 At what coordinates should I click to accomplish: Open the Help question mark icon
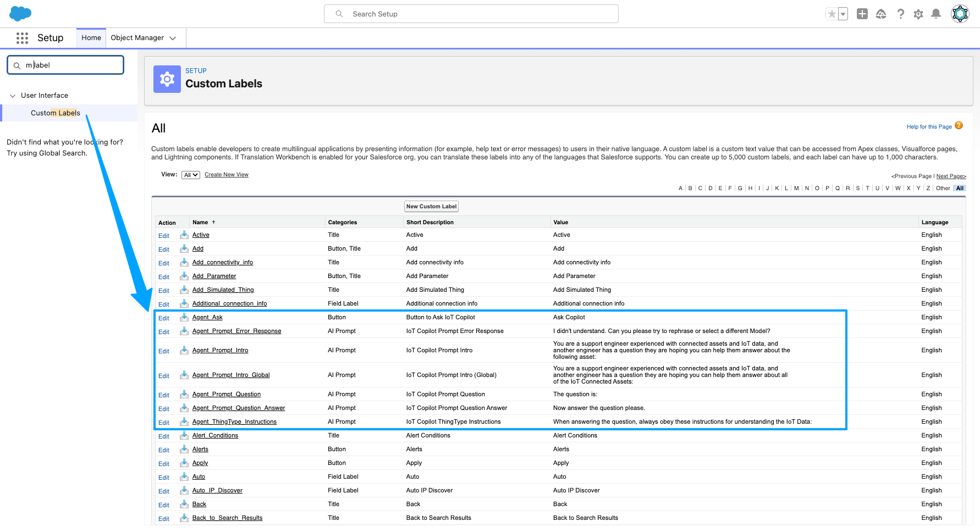pyautogui.click(x=900, y=14)
